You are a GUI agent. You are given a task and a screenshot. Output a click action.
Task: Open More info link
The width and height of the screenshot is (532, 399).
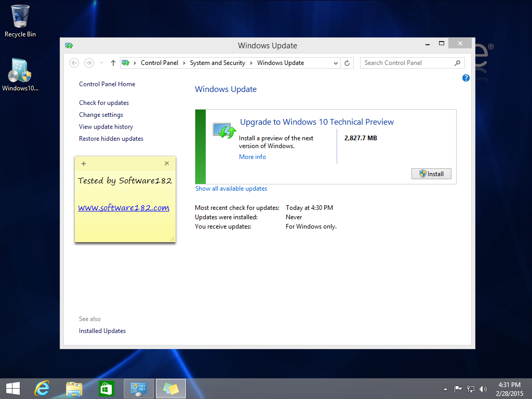[x=252, y=157]
